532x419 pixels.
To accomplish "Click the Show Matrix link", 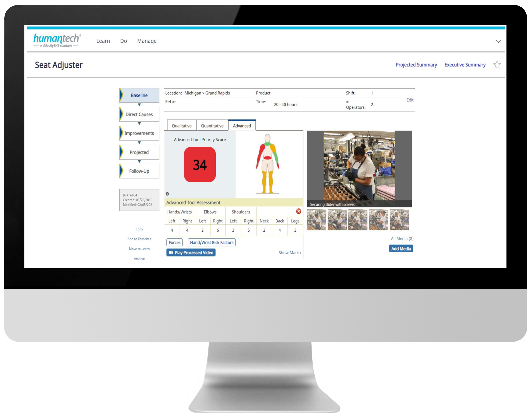I will [x=290, y=252].
